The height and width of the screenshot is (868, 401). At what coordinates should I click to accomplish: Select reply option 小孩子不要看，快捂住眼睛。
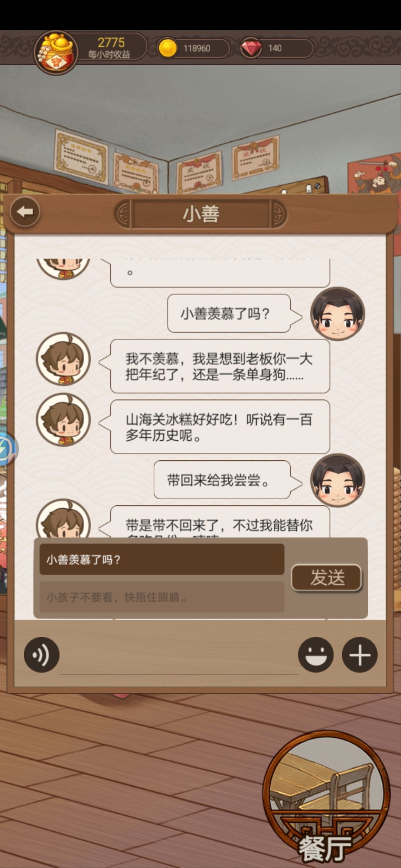(162, 597)
